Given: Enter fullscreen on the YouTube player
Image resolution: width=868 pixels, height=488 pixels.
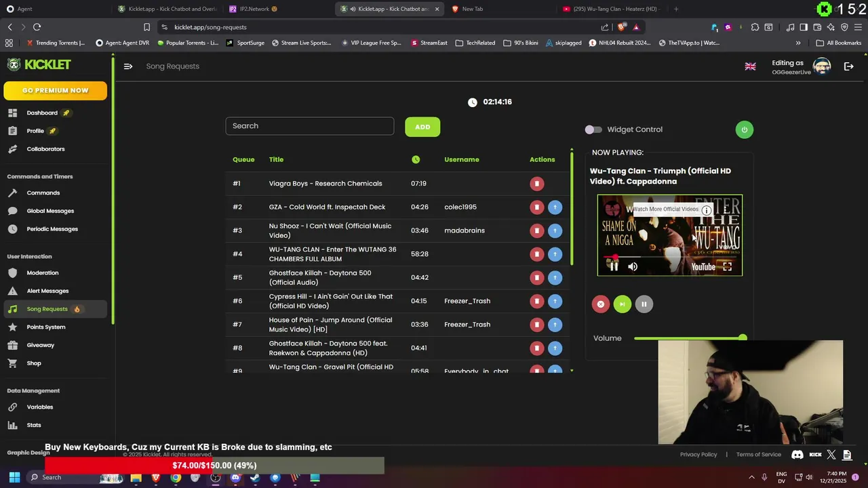Looking at the screenshot, I should click(727, 266).
